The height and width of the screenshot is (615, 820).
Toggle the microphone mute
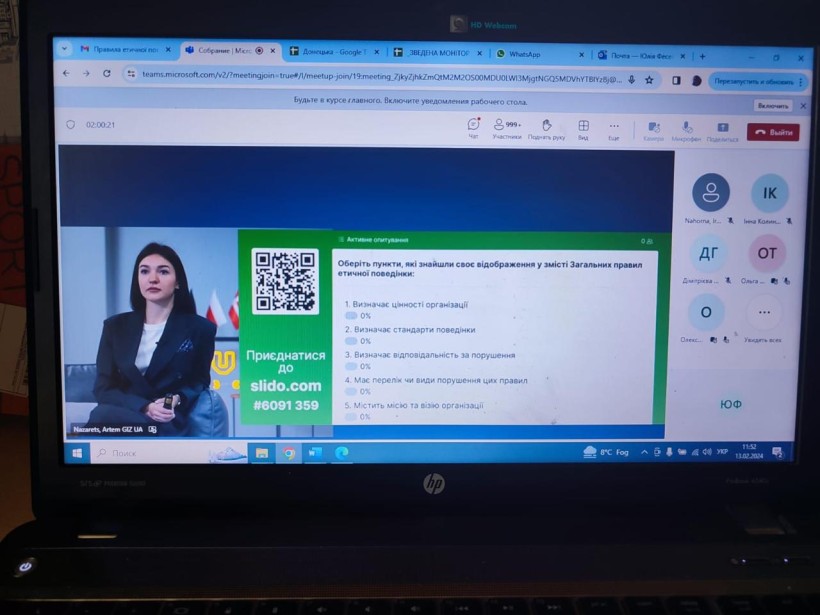[687, 128]
